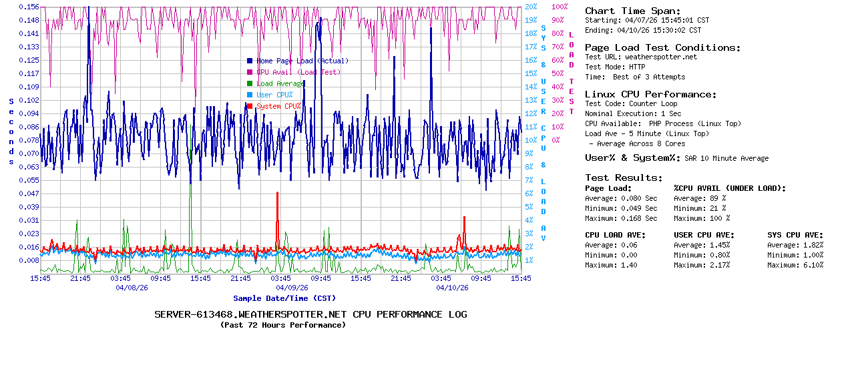Select the weatherspotter.net test URL text
The image size is (868, 367).
(660, 57)
